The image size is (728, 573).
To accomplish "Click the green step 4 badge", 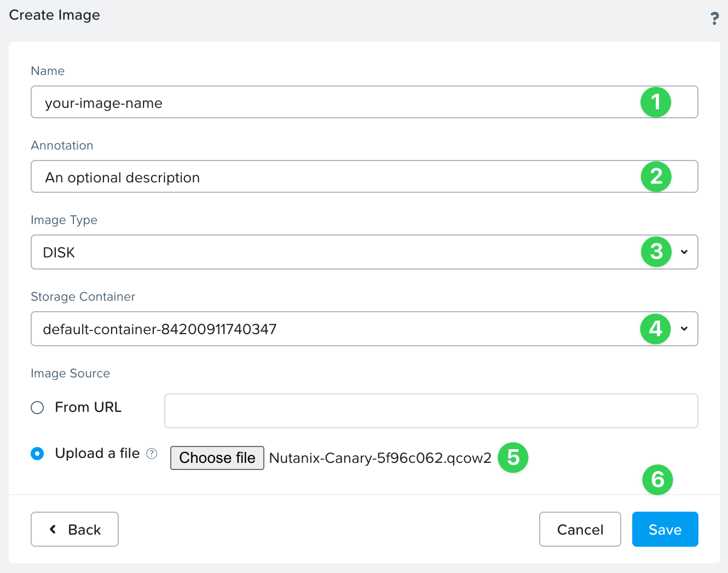I will 655,329.
